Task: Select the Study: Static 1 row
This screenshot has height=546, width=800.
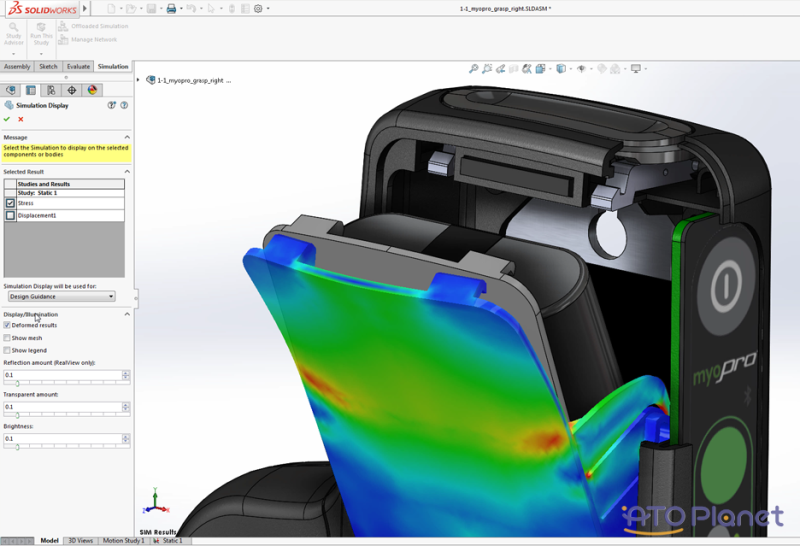Action: pyautogui.click(x=64, y=193)
